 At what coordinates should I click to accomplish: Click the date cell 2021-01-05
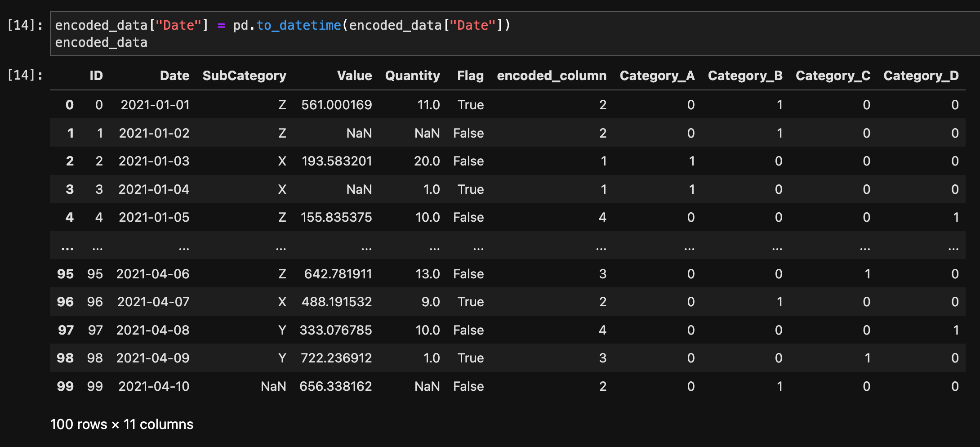[x=154, y=217]
